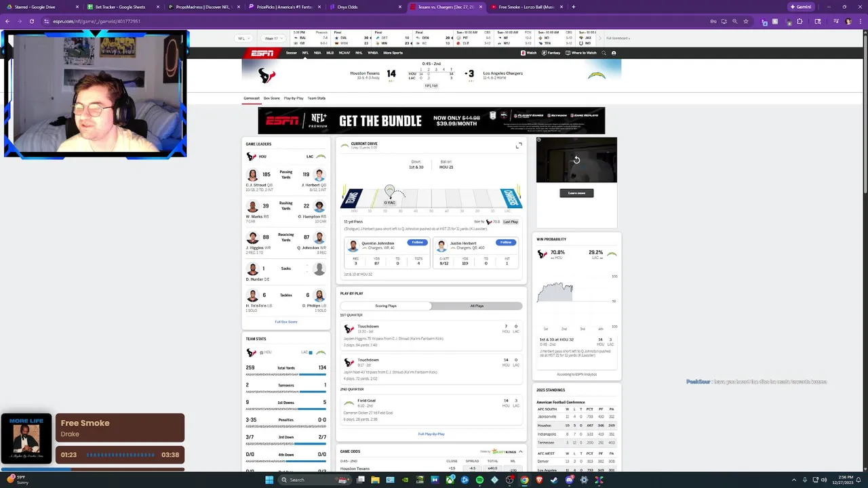Screen dimensions: 868x488
Task: Click the NFL Net broadcast label
Action: [431, 86]
